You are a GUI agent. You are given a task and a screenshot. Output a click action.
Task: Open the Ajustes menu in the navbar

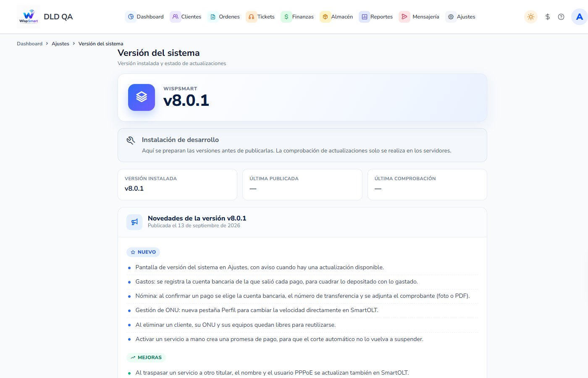point(461,17)
